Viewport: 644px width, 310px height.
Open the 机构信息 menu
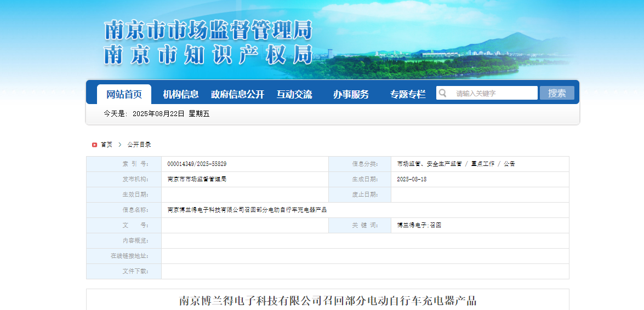coord(181,94)
